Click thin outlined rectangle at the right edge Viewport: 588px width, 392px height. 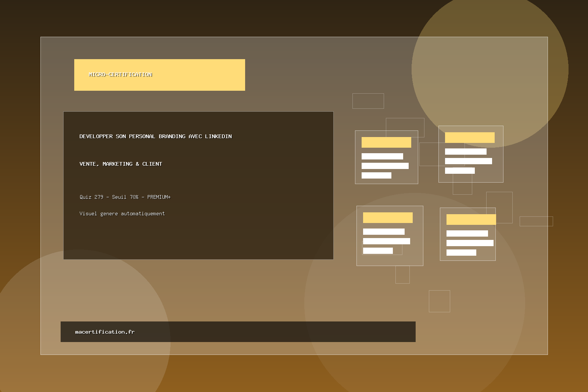(536, 221)
